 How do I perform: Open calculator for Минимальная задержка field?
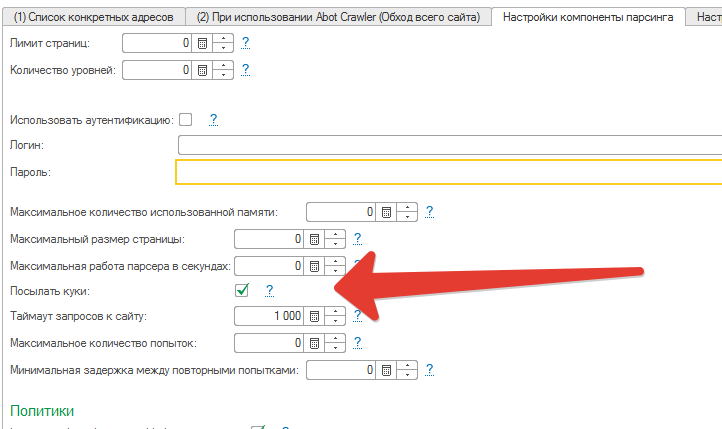click(385, 370)
